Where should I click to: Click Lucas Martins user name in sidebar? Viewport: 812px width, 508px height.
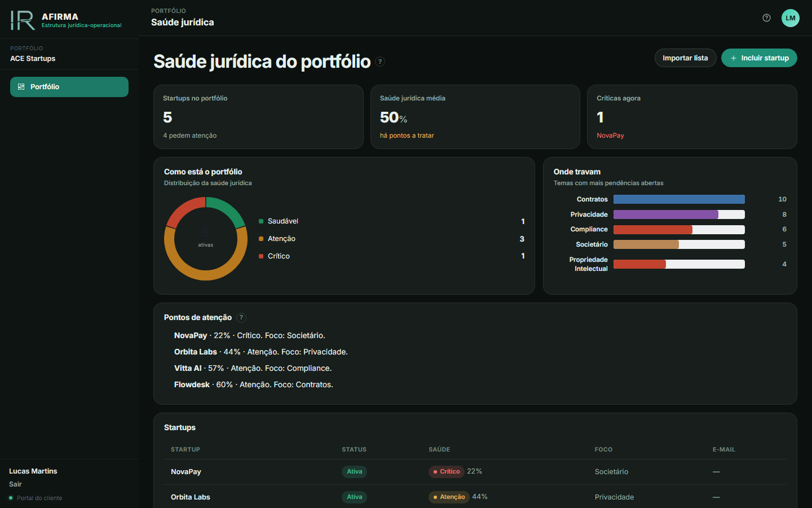[33, 471]
